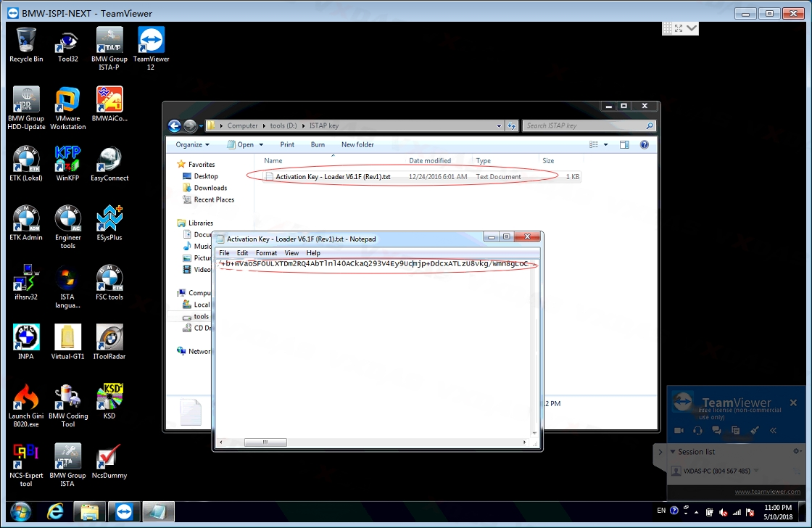Open the dropdown arrow beside Open
Viewport: 812px width, 528px height.
(261, 144)
